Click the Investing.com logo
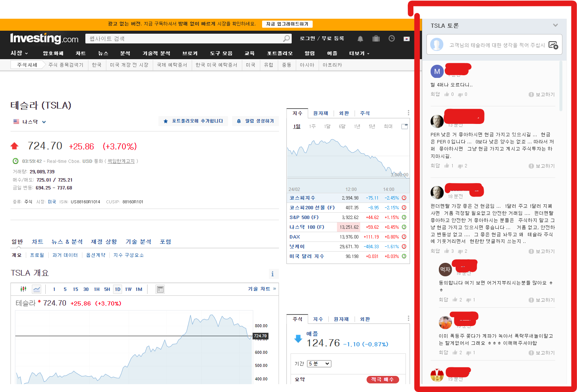Image resolution: width=577 pixels, height=392 pixels. [x=44, y=39]
